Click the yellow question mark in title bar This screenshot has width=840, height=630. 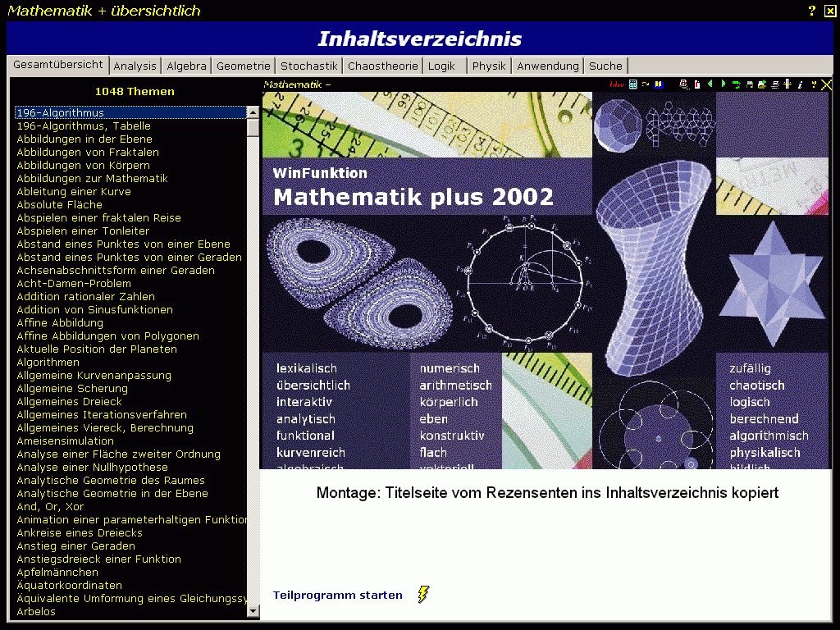tap(812, 11)
